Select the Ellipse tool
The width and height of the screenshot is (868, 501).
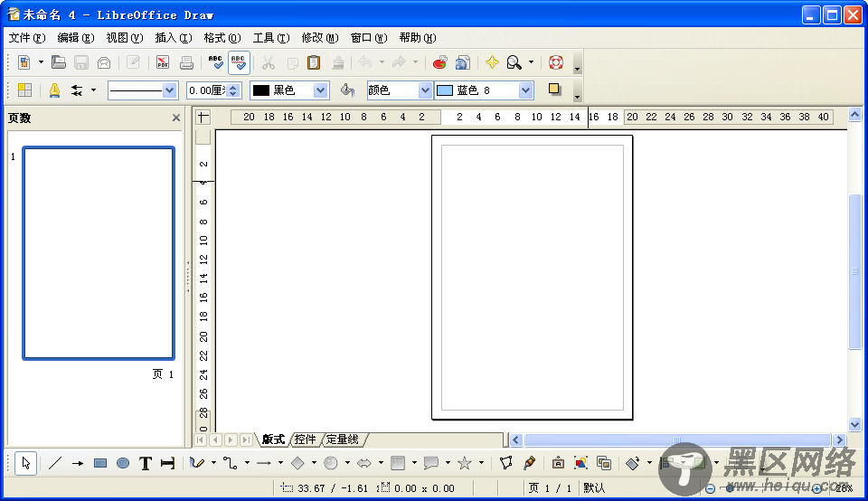[123, 463]
